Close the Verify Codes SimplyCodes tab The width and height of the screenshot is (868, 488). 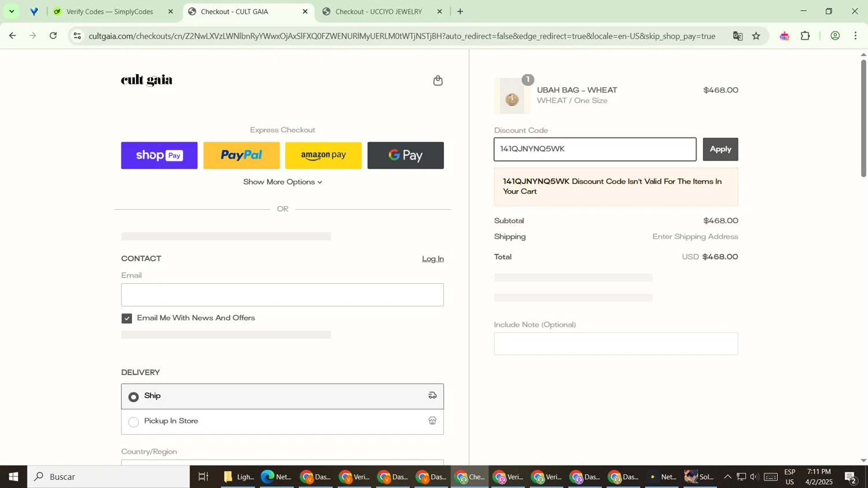coord(170,12)
